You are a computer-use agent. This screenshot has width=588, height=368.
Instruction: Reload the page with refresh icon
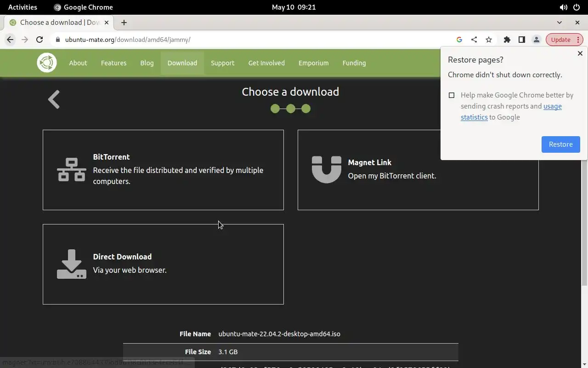pyautogui.click(x=40, y=40)
